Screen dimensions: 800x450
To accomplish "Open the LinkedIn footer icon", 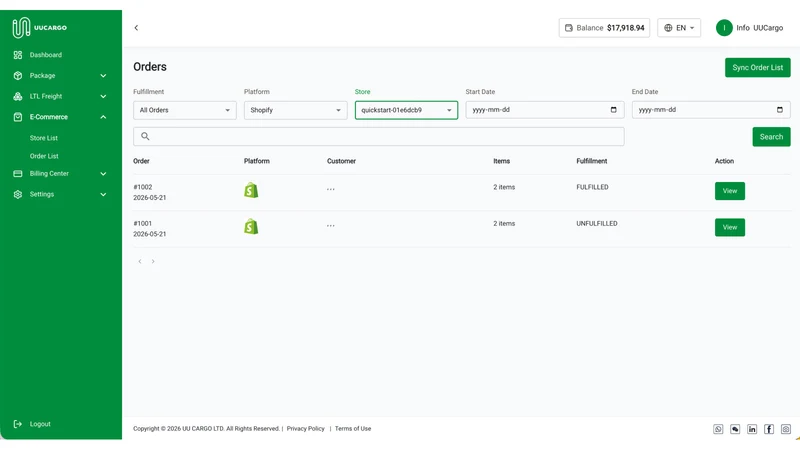I will (x=752, y=429).
